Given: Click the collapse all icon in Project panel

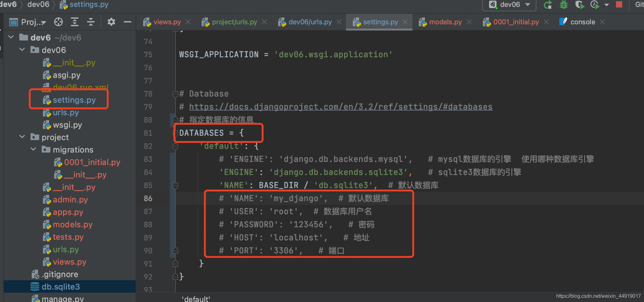Looking at the screenshot, I should 91,22.
